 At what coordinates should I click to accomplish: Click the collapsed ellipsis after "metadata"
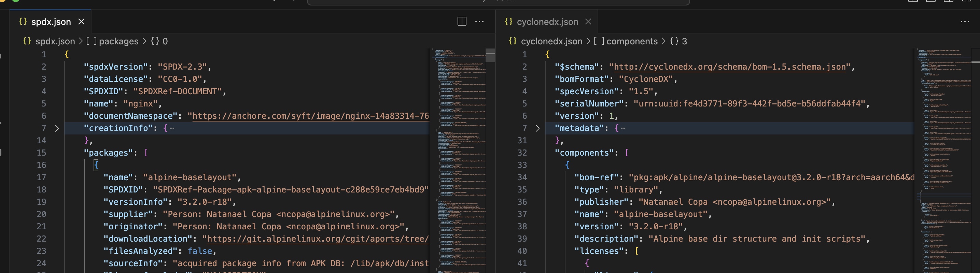623,129
